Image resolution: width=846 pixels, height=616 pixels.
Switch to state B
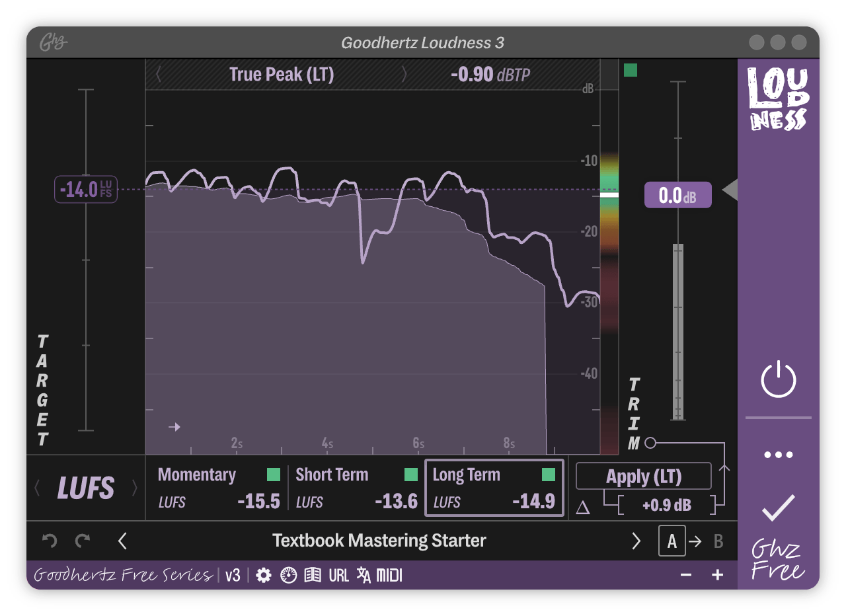718,542
